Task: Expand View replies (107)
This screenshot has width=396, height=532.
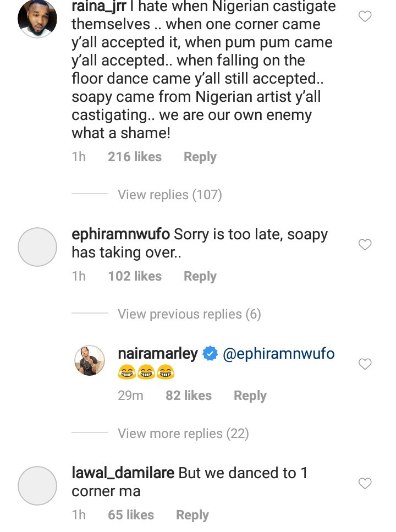Action: [x=169, y=195]
